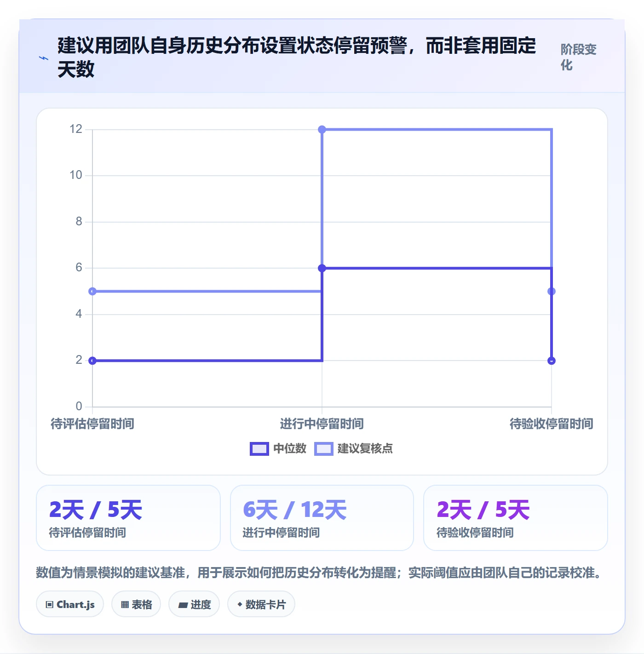The width and height of the screenshot is (644, 654).
Task: Click the x-axis label 进行中停留时间
Action: (322, 424)
